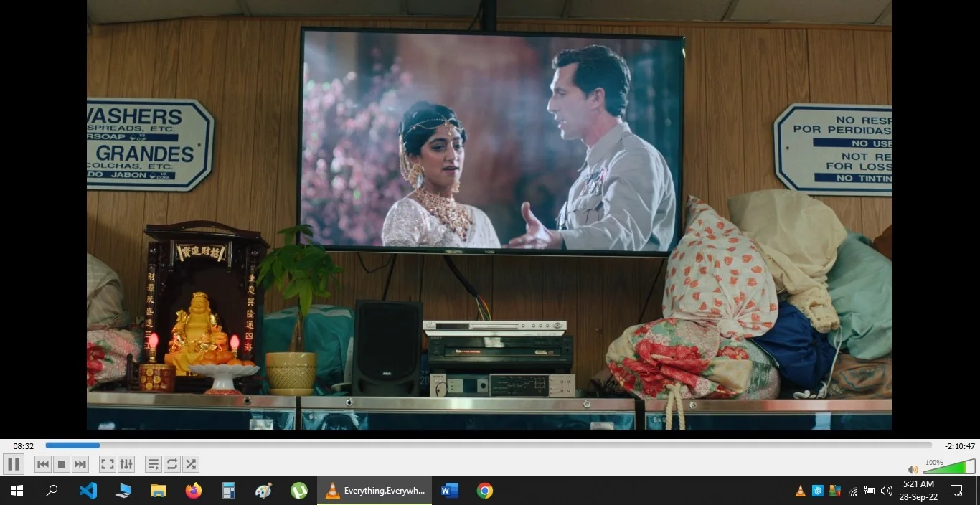Open the Windows Start menu
980x505 pixels.
point(17,491)
